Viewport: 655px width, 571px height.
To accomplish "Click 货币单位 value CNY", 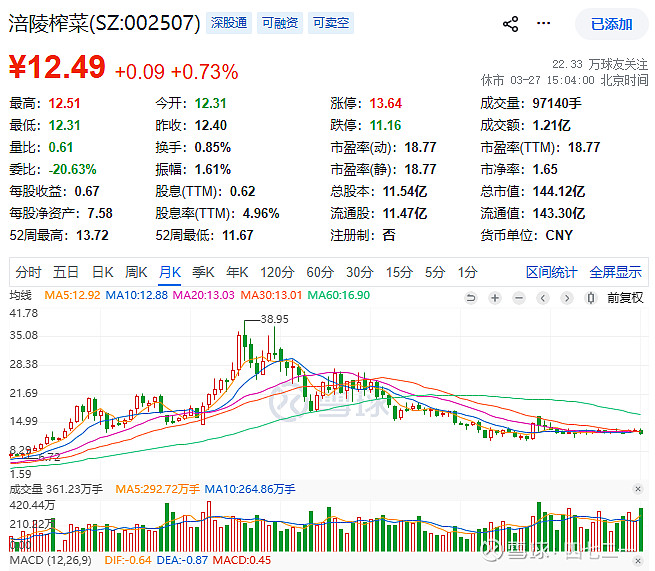I will [x=559, y=235].
